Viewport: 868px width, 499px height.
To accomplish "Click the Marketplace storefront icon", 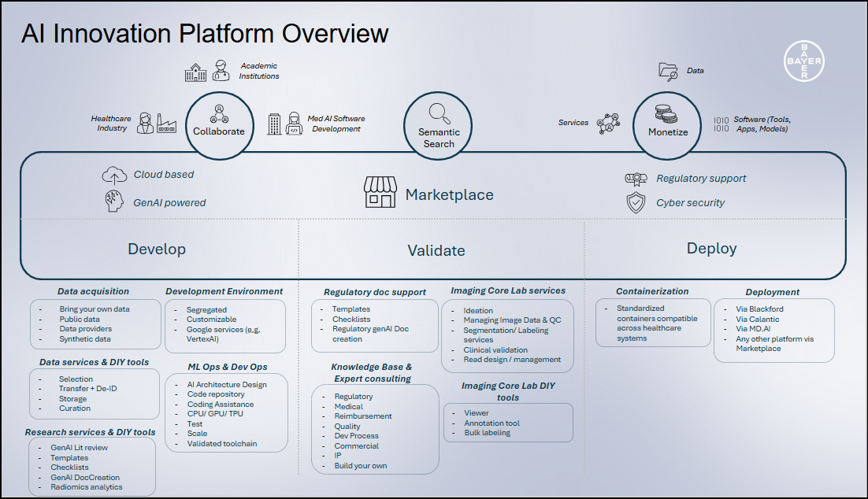I will [x=380, y=192].
